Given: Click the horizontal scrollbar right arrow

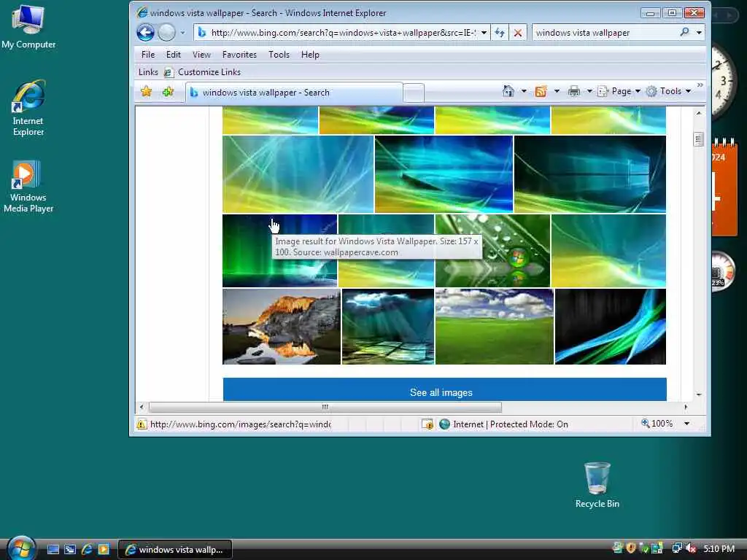Looking at the screenshot, I should [686, 407].
